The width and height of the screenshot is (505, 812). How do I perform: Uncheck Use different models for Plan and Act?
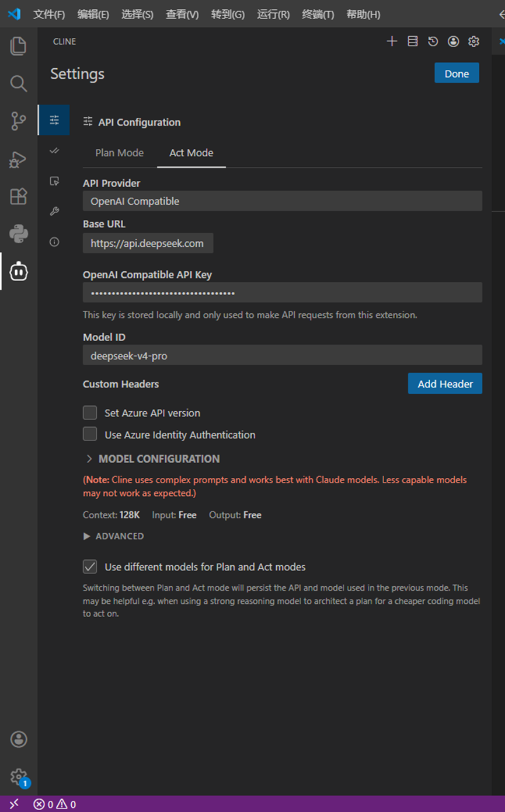pyautogui.click(x=90, y=567)
